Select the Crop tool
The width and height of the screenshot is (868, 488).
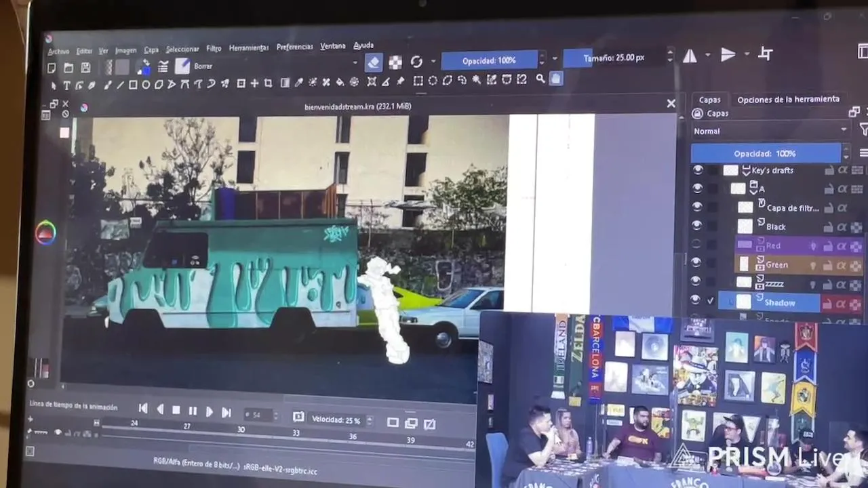268,83
